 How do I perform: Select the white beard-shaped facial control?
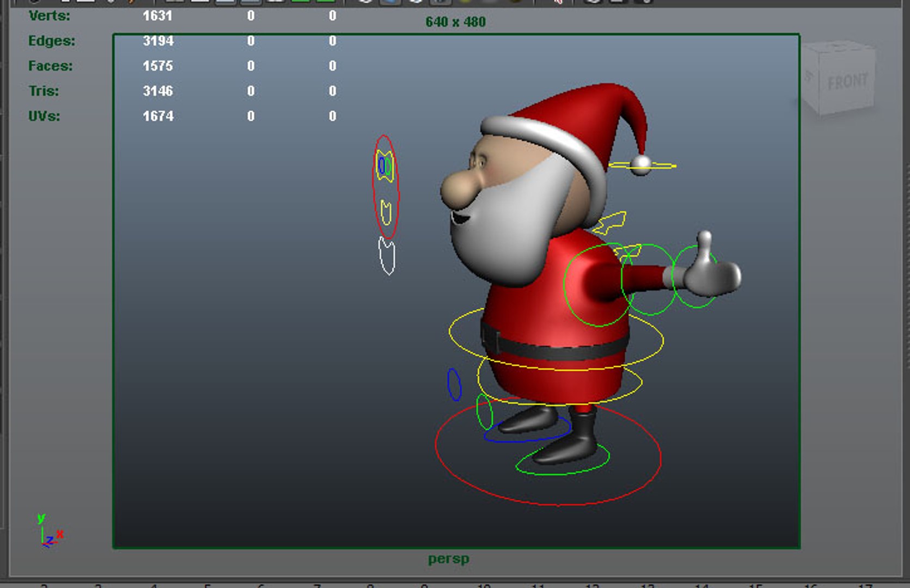tap(387, 255)
